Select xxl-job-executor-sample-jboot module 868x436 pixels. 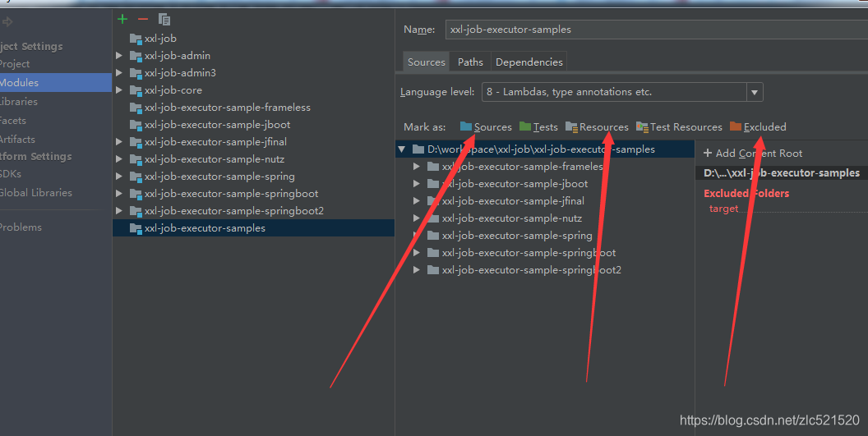[217, 125]
